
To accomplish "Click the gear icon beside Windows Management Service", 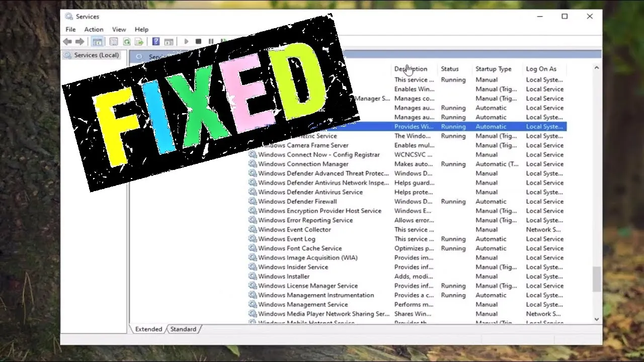I will pos(253,305).
